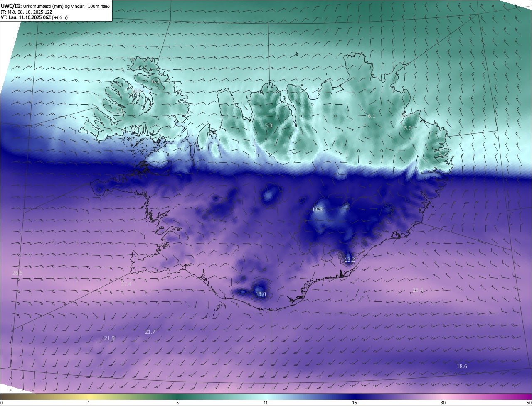Click the 6.1 value label in northeast Iceland
The width and height of the screenshot is (532, 406).
point(372,116)
